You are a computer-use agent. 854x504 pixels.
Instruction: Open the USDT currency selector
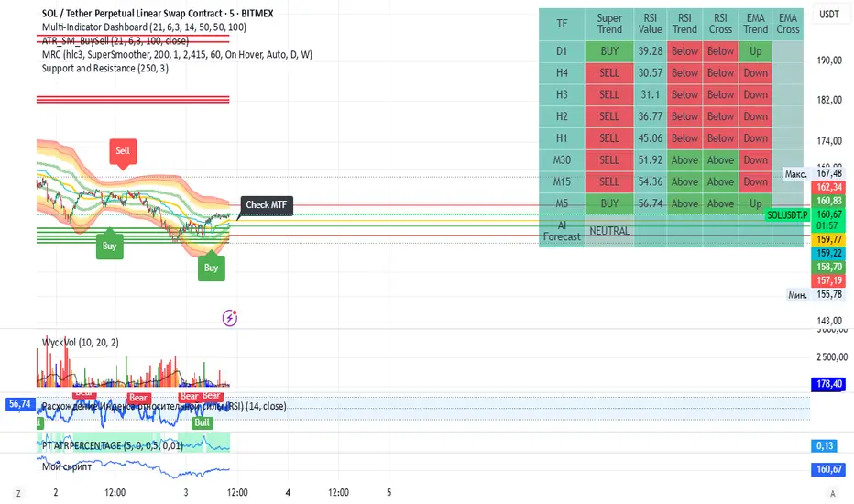pos(829,14)
